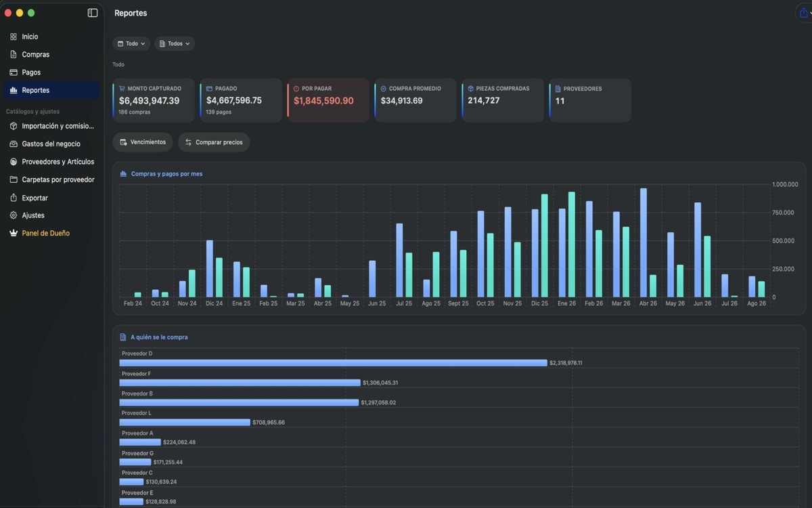Open Compras via its document icon
The height and width of the screenshot is (508, 812).
pyautogui.click(x=14, y=54)
